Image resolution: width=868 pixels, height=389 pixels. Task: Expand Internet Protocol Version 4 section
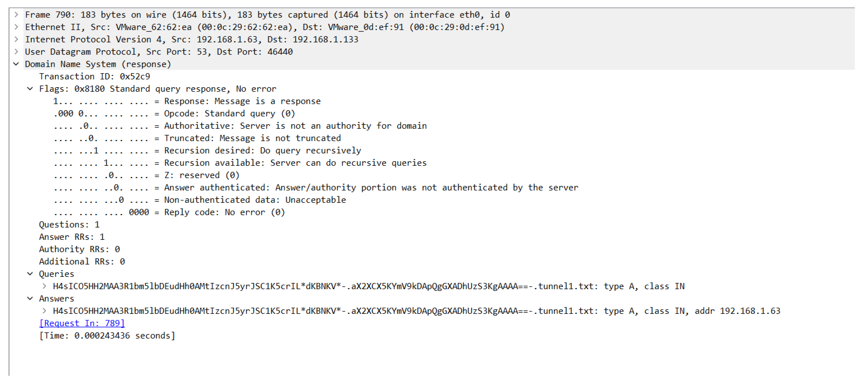[x=16, y=39]
